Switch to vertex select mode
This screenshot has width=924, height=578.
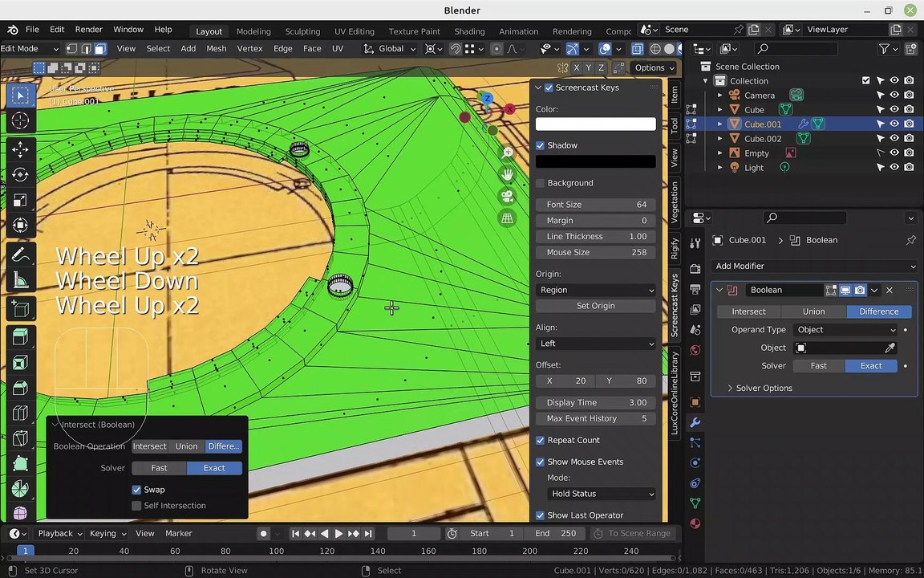click(72, 49)
